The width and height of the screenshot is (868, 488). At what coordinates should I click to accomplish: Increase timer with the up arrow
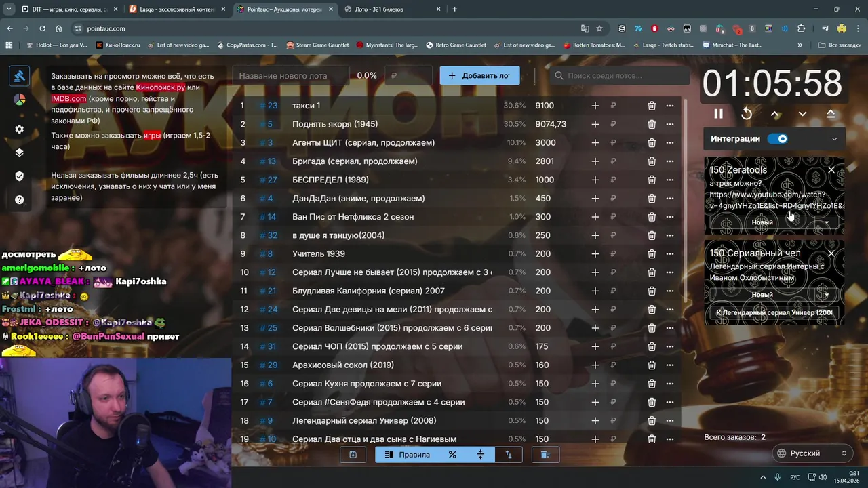pos(775,114)
